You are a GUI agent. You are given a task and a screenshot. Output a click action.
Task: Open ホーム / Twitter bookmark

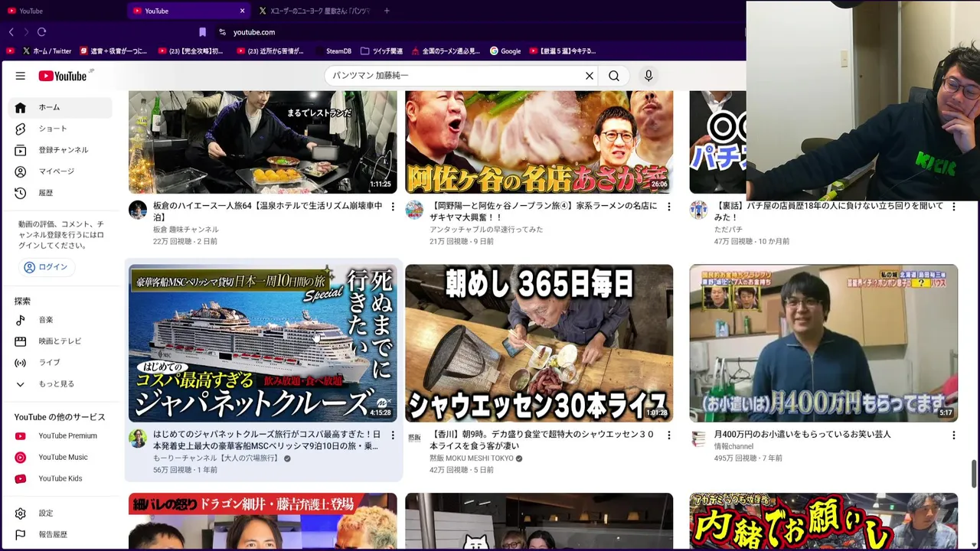47,51
